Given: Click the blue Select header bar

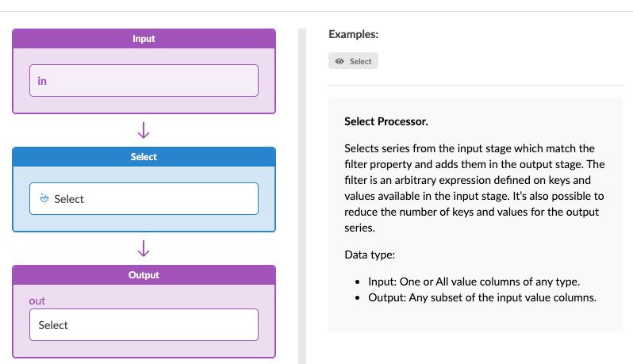Looking at the screenshot, I should pyautogui.click(x=144, y=157).
